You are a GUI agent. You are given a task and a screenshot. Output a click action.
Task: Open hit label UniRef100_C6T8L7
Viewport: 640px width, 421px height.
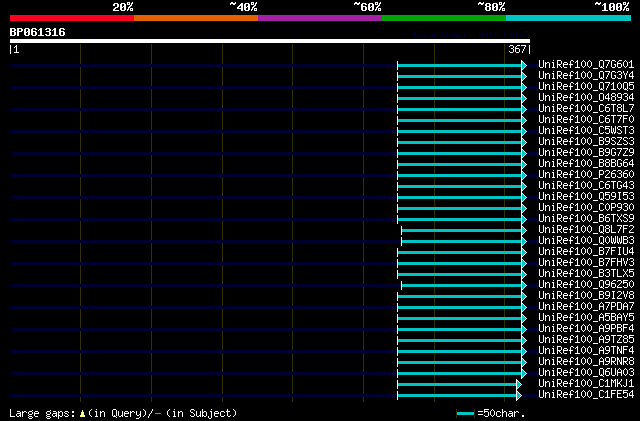tap(586, 108)
